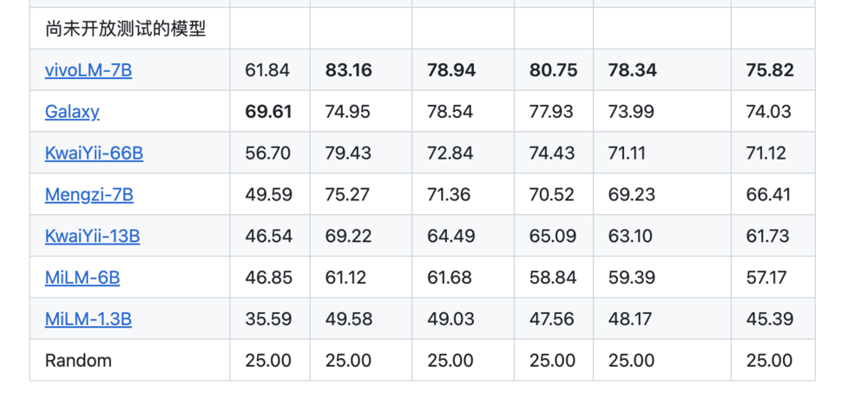This screenshot has width=868, height=398.
Task: Click the 66.41 value for Mengzi-7B
Action: (x=770, y=194)
